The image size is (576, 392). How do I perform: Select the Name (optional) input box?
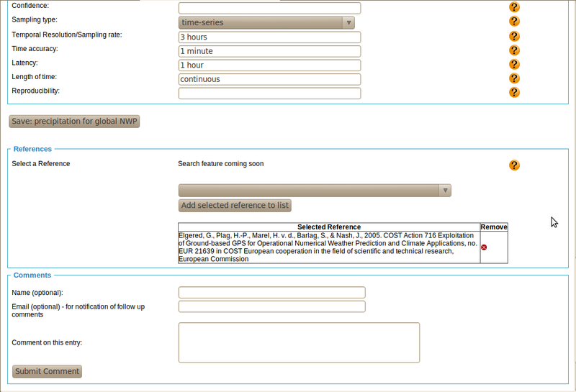pyautogui.click(x=271, y=293)
